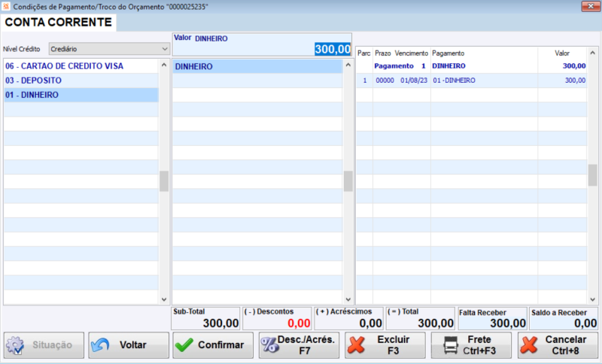Select 06 - CARTAO DE CREDITO VISA

(x=81, y=66)
